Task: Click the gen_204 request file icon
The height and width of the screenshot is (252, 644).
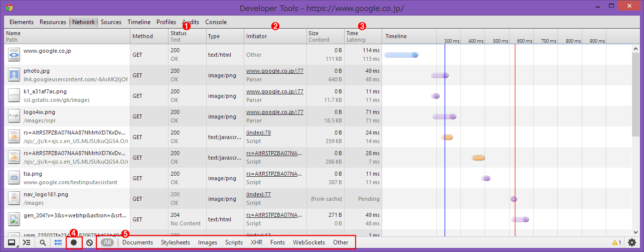Action: coord(14,219)
